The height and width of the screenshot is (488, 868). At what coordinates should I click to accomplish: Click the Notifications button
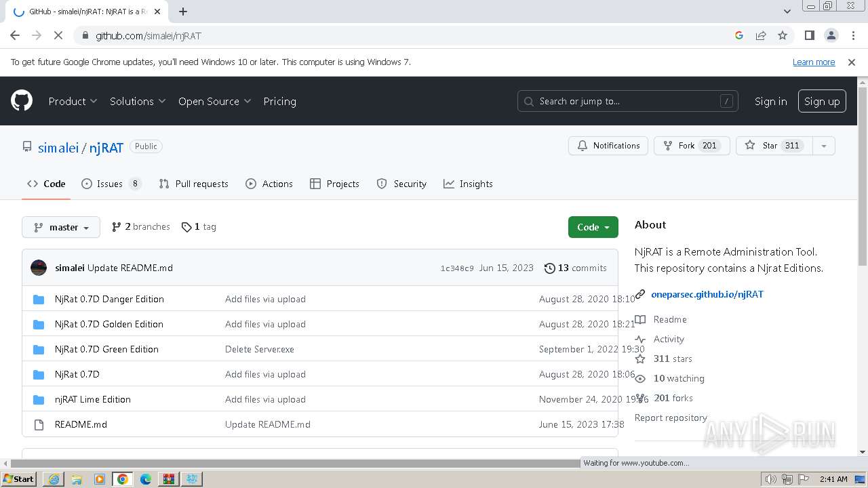(x=608, y=146)
